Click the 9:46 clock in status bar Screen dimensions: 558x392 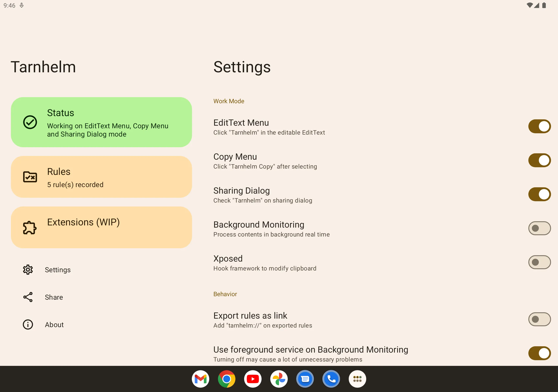coord(9,5)
